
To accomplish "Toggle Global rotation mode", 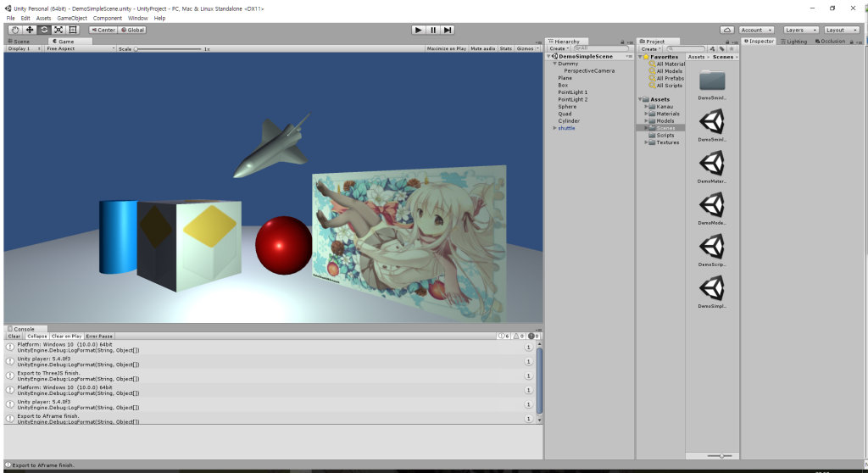I will click(132, 30).
